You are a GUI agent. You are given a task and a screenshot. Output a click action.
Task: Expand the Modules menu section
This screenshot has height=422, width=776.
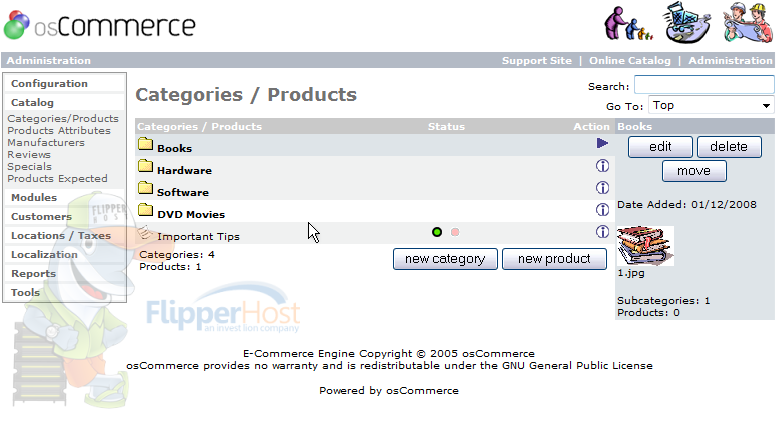34,197
